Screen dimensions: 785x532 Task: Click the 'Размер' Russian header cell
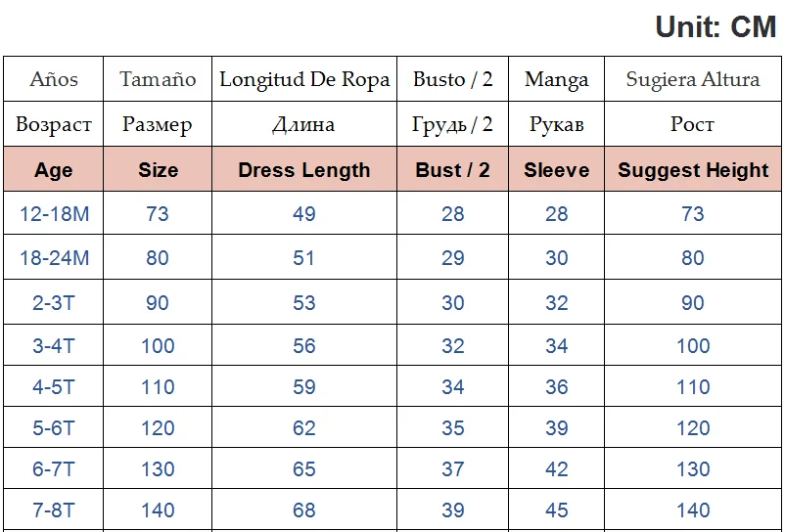pyautogui.click(x=158, y=124)
